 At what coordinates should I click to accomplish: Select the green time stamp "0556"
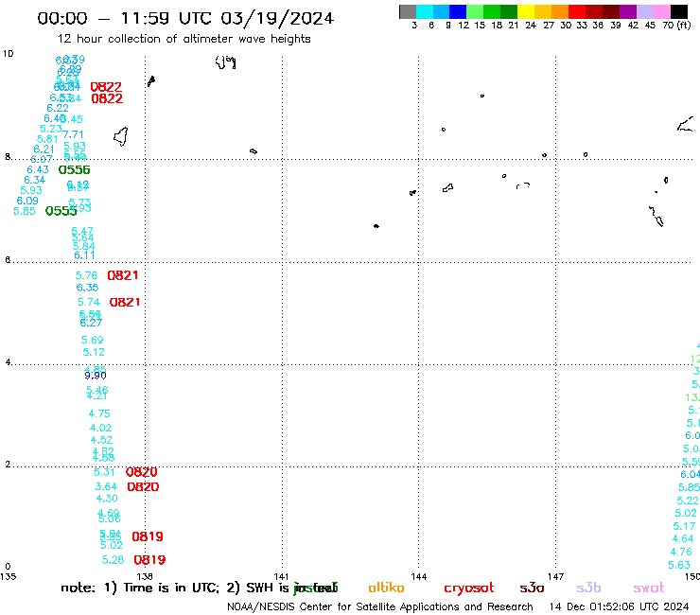click(x=74, y=170)
